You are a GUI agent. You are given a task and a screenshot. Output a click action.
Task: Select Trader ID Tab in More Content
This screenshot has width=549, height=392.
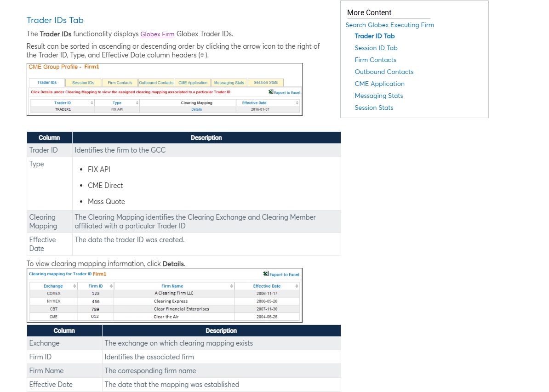click(x=375, y=36)
